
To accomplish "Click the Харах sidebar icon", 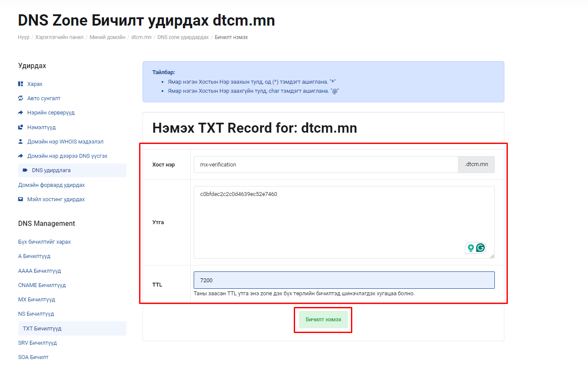I will 20,84.
